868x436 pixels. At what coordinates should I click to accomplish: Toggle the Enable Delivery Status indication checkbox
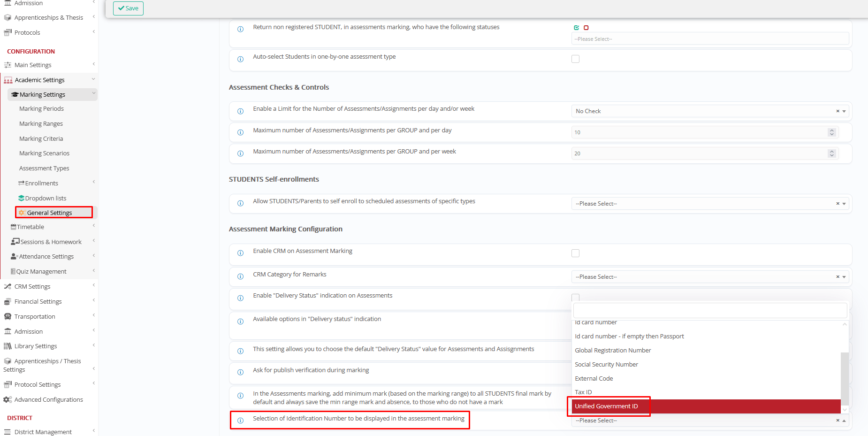click(575, 297)
